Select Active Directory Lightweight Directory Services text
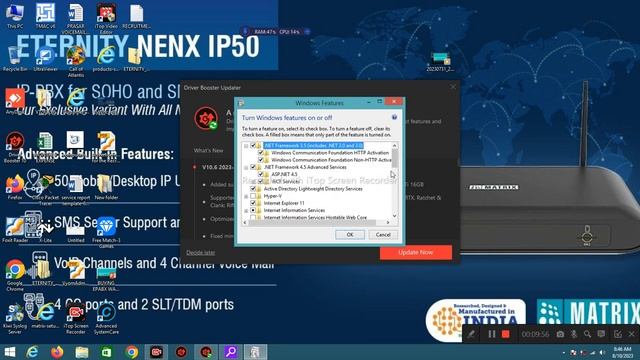 (313, 189)
